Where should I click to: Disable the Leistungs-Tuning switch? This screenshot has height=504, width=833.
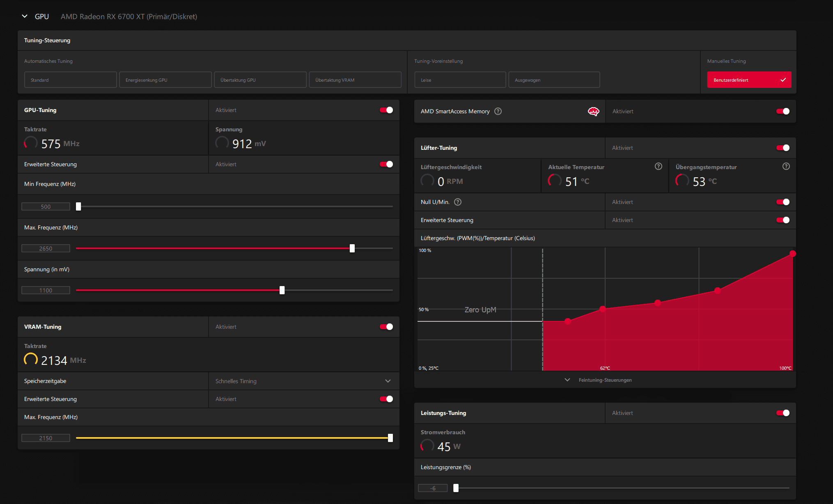[783, 413]
